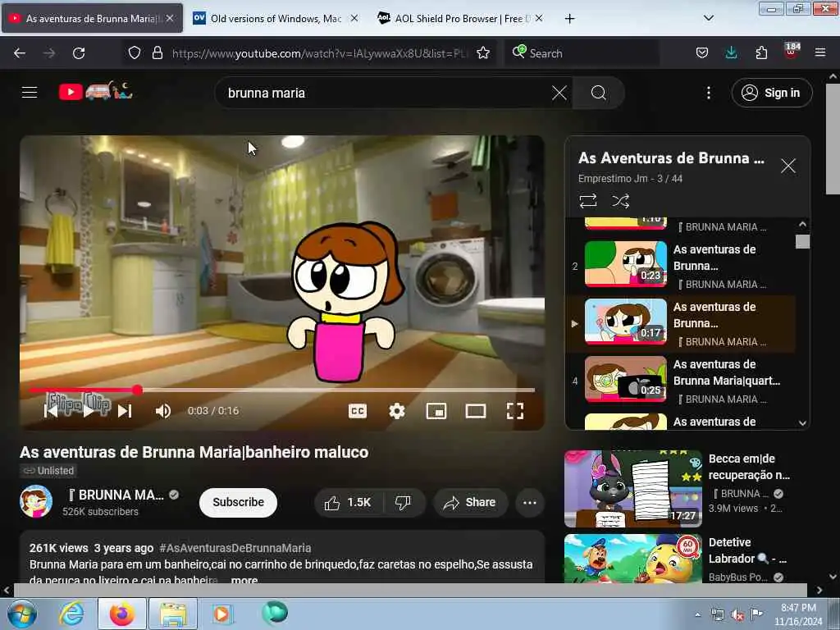This screenshot has height=630, width=840.
Task: Open YouTube guide hamburger menu
Action: (30, 93)
